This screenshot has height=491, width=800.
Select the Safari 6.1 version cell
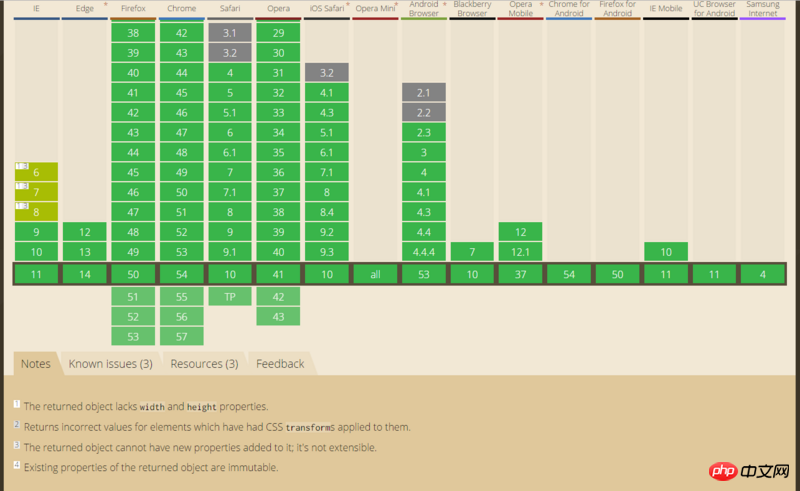point(230,152)
